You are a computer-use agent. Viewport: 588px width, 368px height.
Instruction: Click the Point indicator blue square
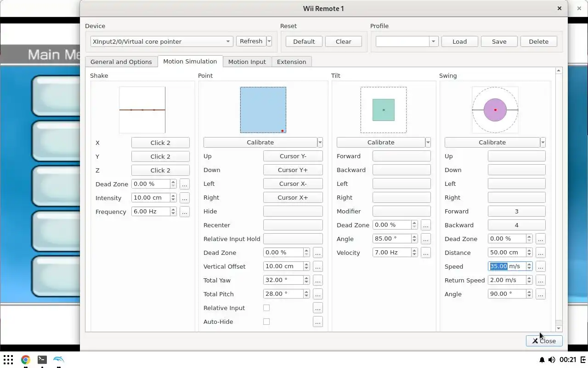[263, 110]
